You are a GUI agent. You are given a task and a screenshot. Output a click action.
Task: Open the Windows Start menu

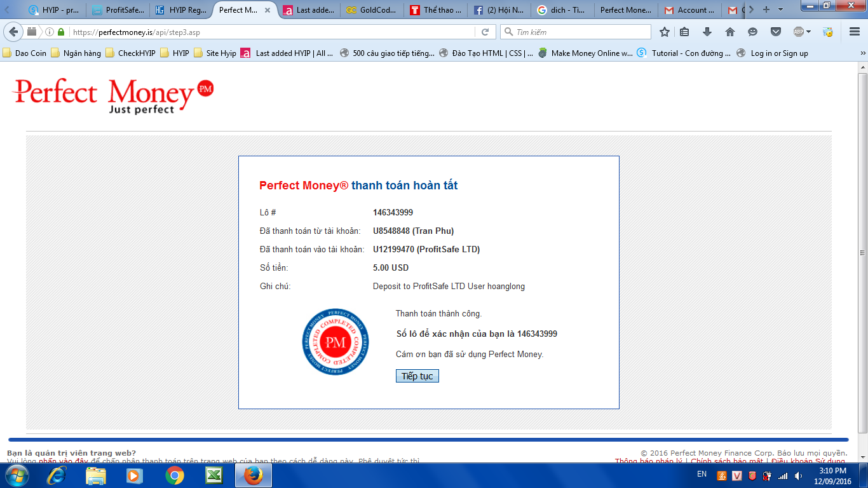pyautogui.click(x=16, y=475)
